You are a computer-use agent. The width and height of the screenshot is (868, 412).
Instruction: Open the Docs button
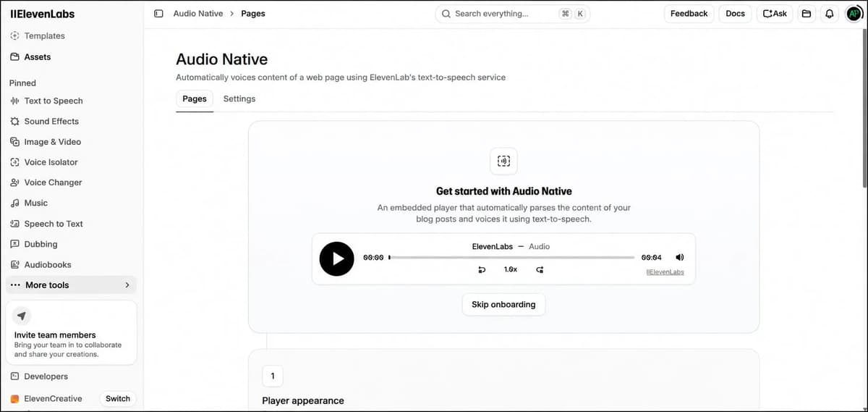[x=736, y=14]
